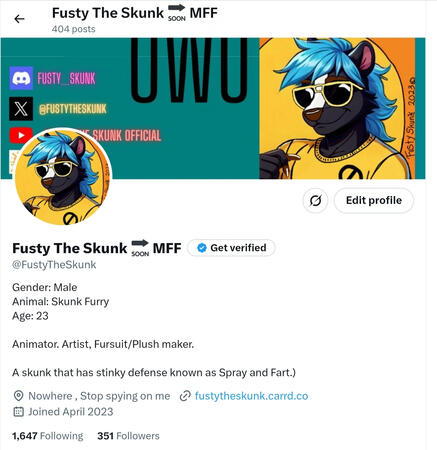Click the Get verified button
Image resolution: width=437 pixels, height=450 pixels.
point(231,248)
